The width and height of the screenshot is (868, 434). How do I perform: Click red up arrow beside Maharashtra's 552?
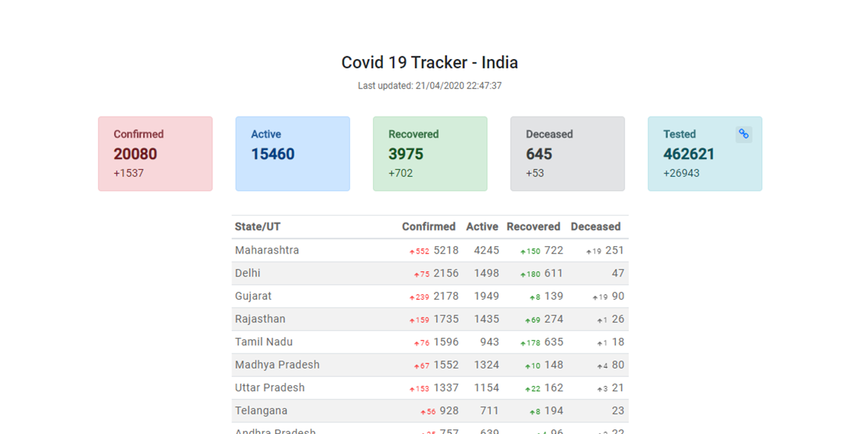pyautogui.click(x=412, y=252)
